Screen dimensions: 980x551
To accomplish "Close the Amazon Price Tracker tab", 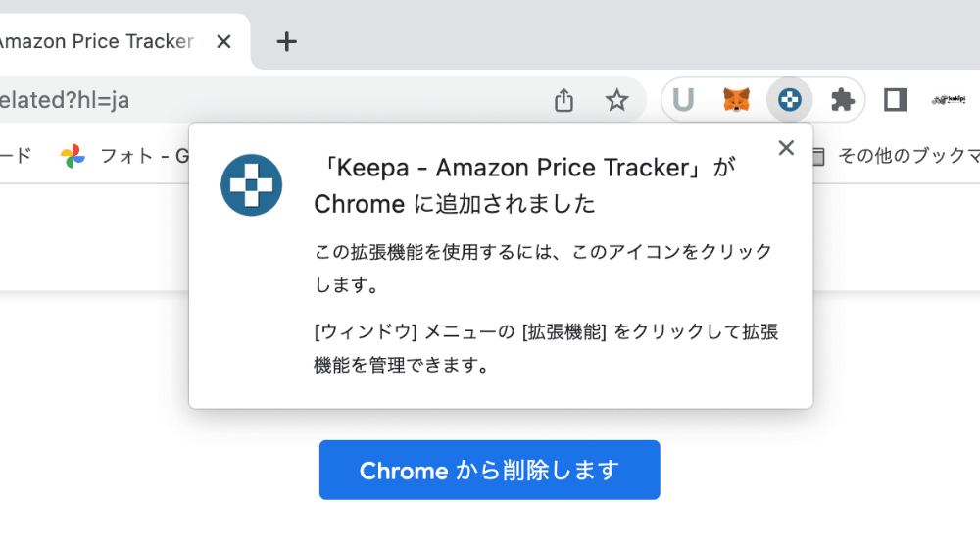I will [223, 42].
